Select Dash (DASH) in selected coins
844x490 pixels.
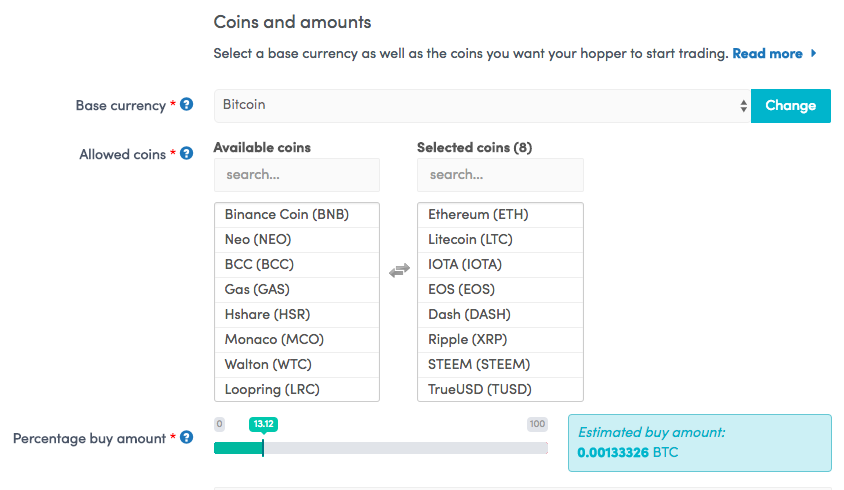(500, 314)
